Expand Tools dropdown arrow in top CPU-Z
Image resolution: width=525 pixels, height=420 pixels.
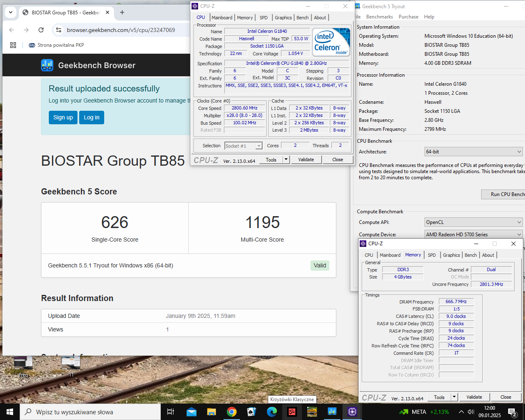click(x=286, y=160)
